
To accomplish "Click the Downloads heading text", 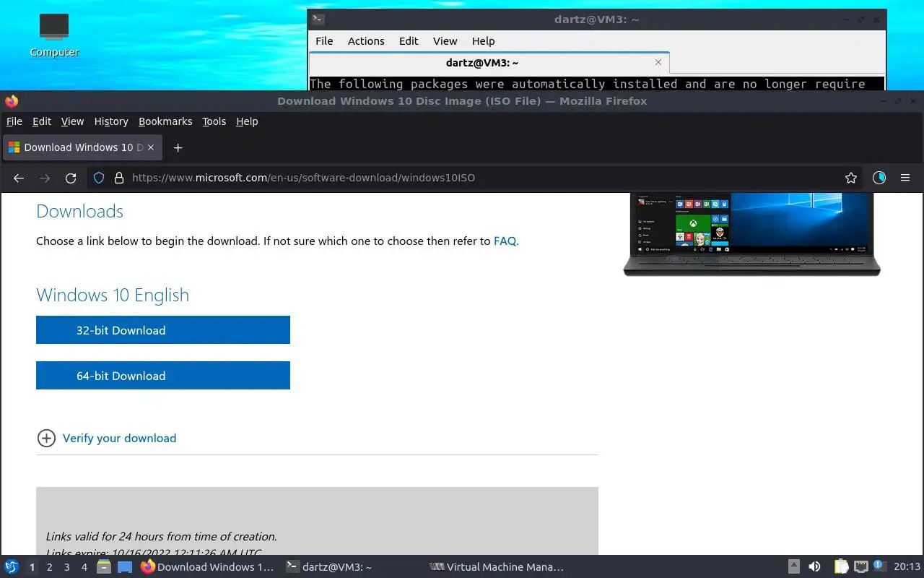I will (x=79, y=211).
